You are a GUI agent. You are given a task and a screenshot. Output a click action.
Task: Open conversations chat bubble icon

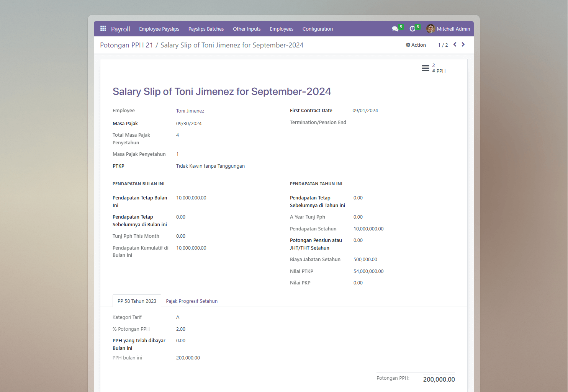point(395,29)
